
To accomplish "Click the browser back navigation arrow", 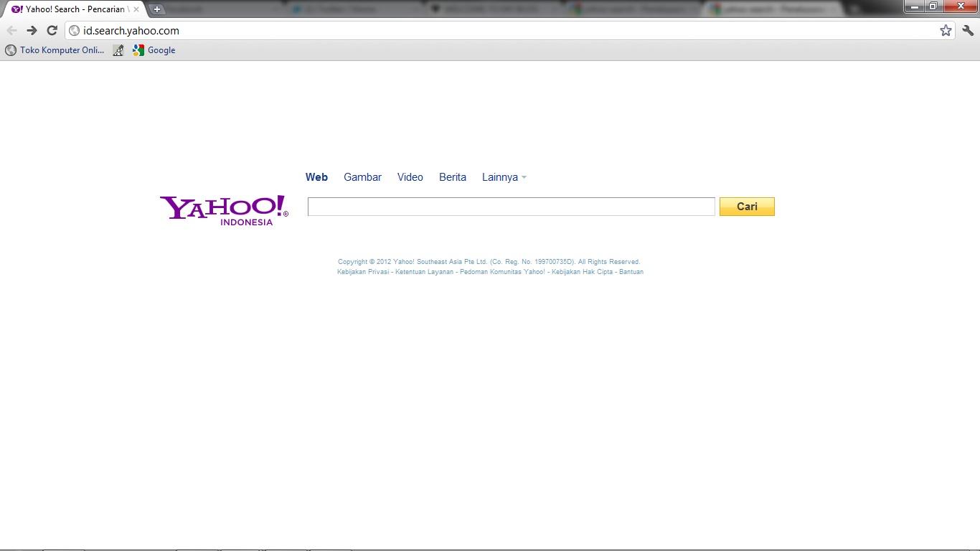I will point(11,30).
